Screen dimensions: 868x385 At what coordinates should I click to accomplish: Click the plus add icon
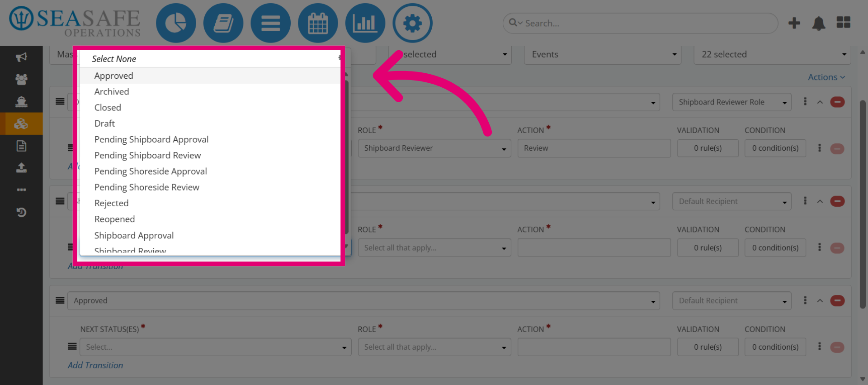[794, 23]
